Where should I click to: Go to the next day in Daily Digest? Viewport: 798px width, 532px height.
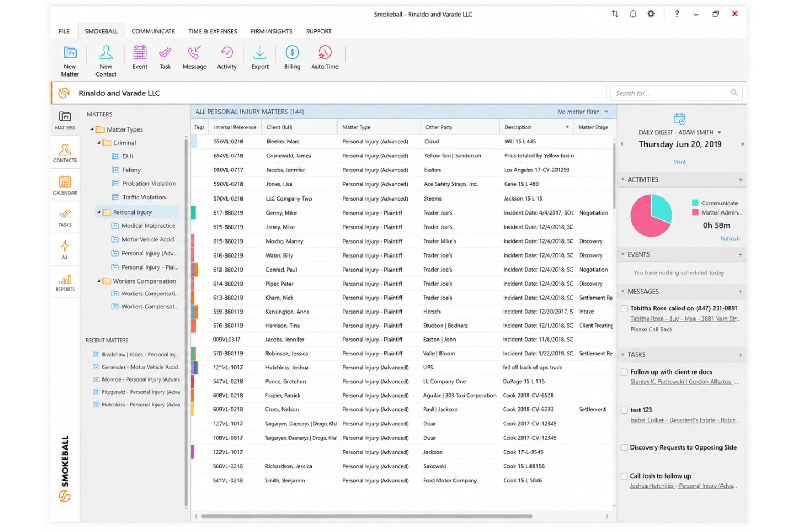(742, 144)
